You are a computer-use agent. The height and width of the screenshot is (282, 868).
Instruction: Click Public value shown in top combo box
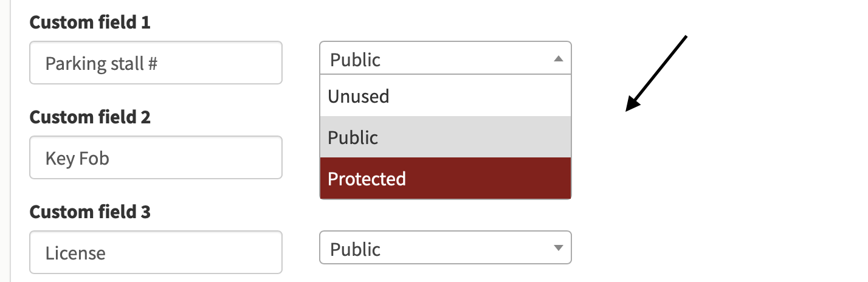[x=355, y=60]
